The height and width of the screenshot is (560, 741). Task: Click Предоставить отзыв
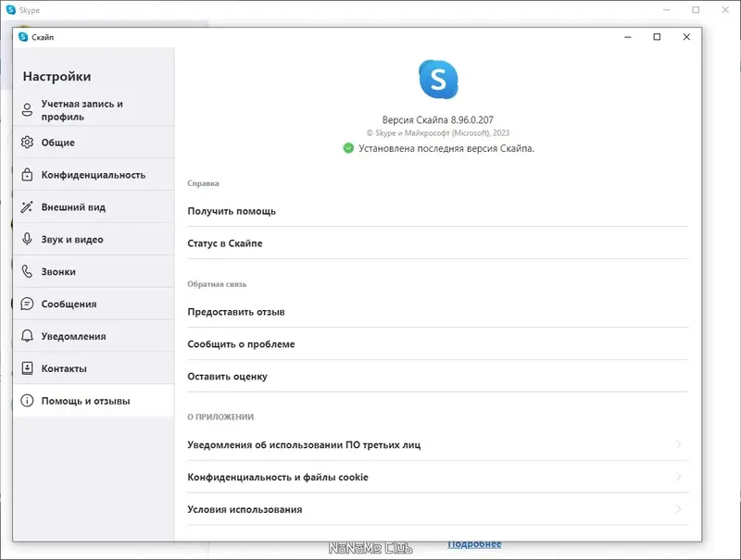click(x=437, y=312)
